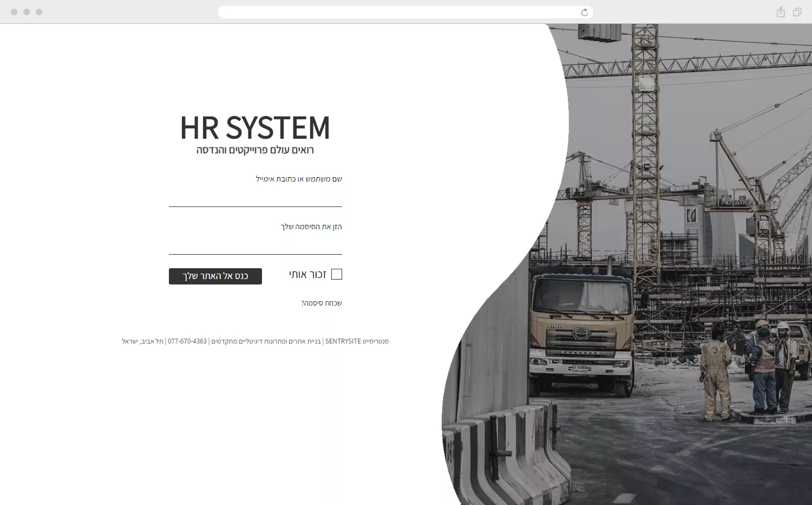812x505 pixels.
Task: Click the שם משתמש או כתובת אימייל label
Action: (x=299, y=179)
